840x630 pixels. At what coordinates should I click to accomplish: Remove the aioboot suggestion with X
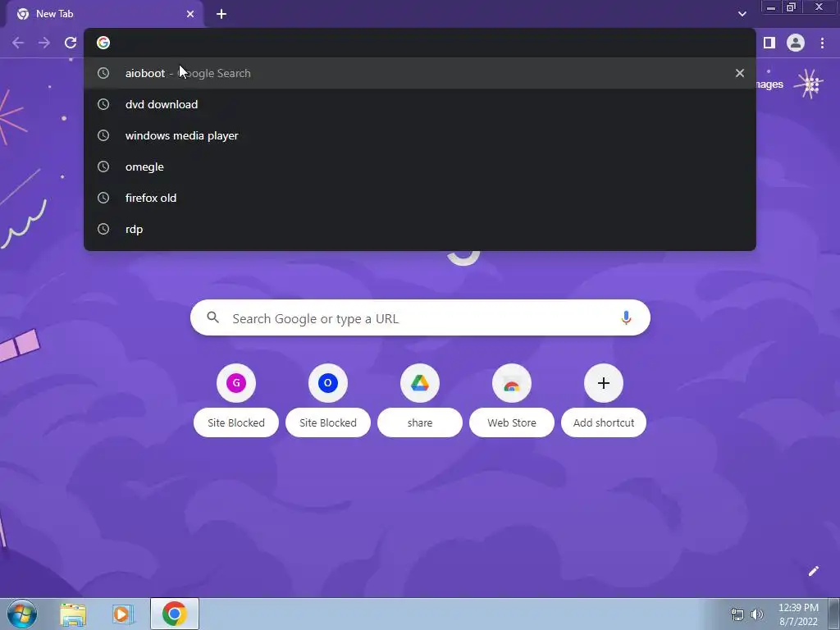pyautogui.click(x=740, y=73)
